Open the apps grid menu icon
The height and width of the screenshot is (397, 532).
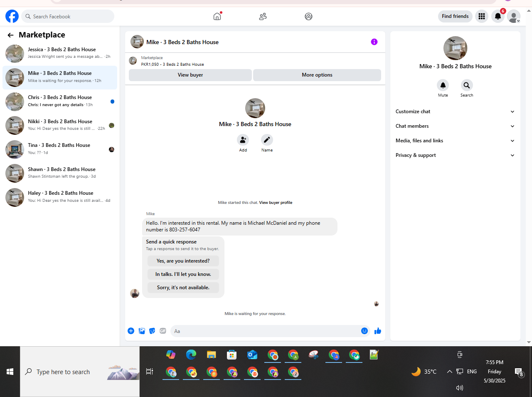pyautogui.click(x=482, y=16)
